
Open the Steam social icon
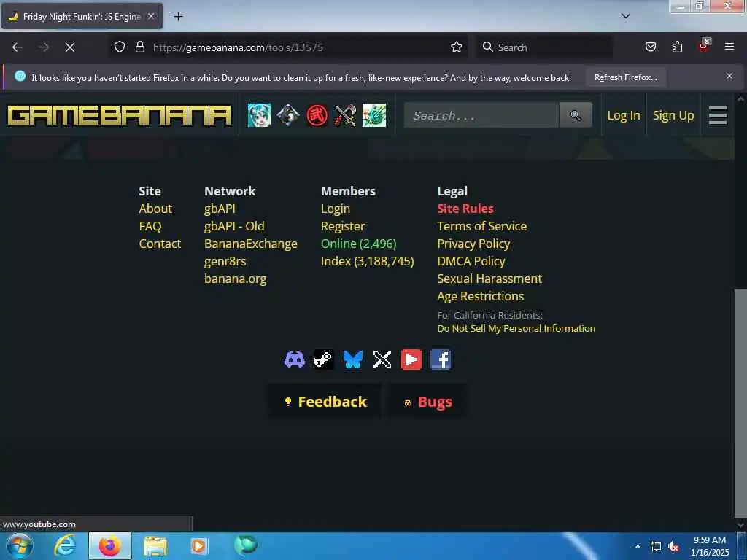coord(323,359)
